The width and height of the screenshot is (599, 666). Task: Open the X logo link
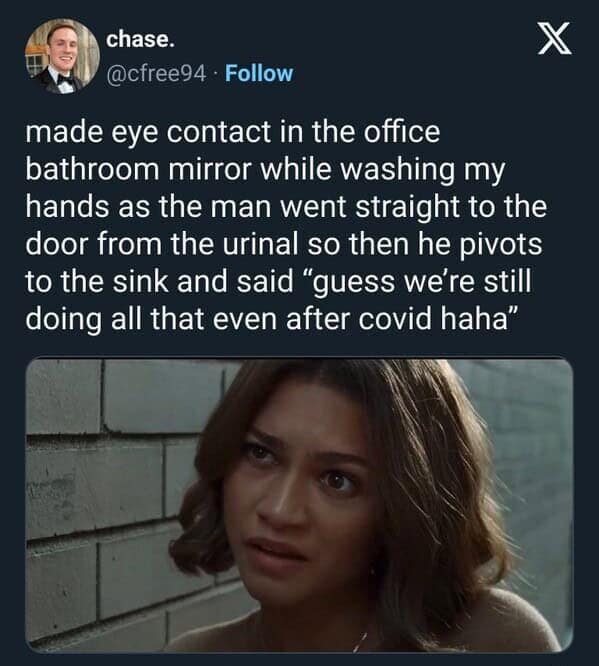point(554,39)
